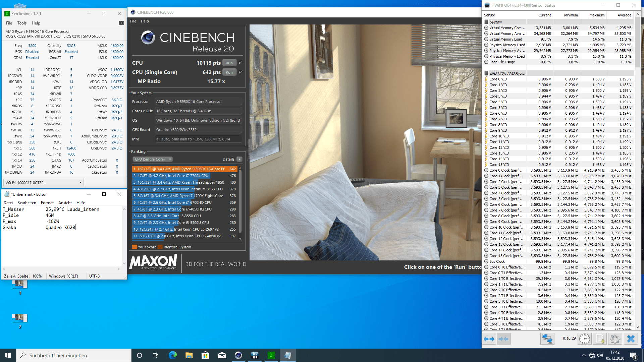
Task: Toggle the CPU (Single Core) test checkbox
Action: (x=240, y=72)
